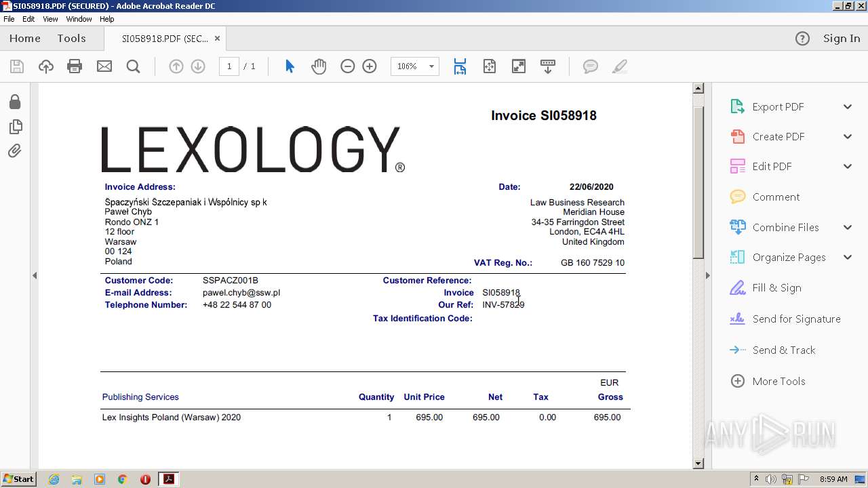Open the attachments paperclip panel

coord(15,150)
